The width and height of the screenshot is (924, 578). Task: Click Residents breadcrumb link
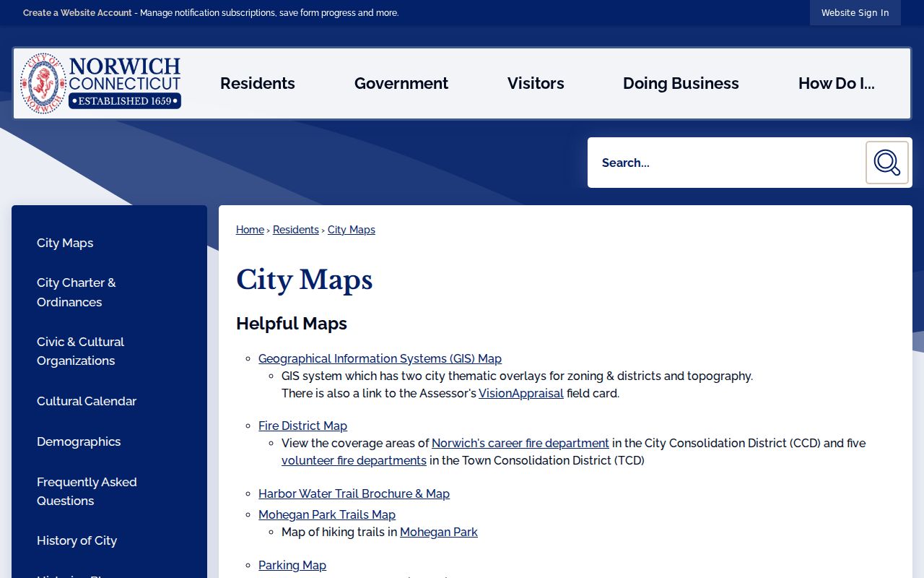[296, 230]
